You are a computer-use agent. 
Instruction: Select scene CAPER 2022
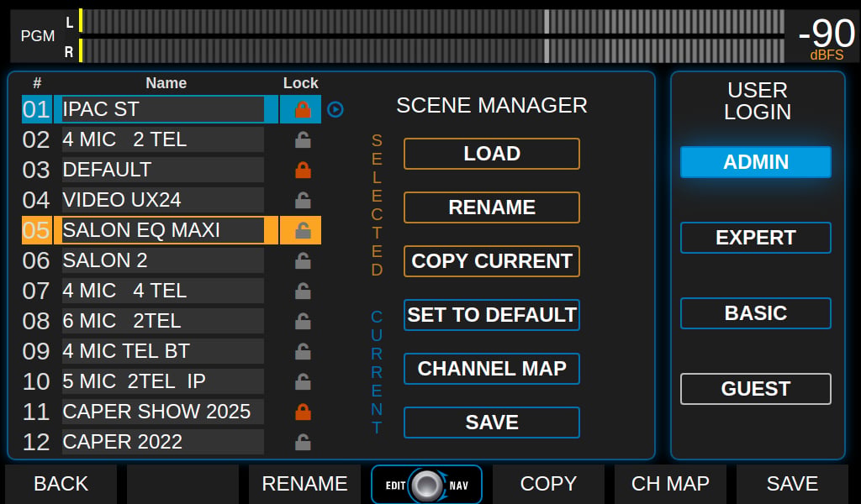(x=163, y=442)
